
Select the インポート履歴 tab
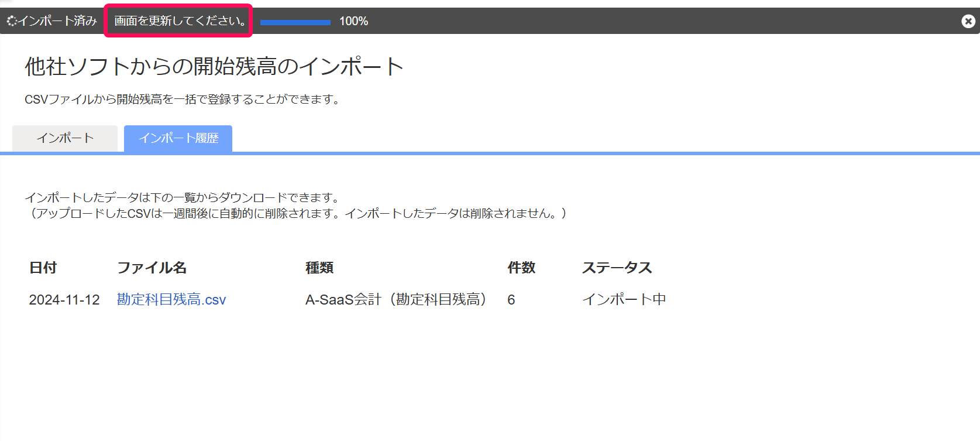178,138
